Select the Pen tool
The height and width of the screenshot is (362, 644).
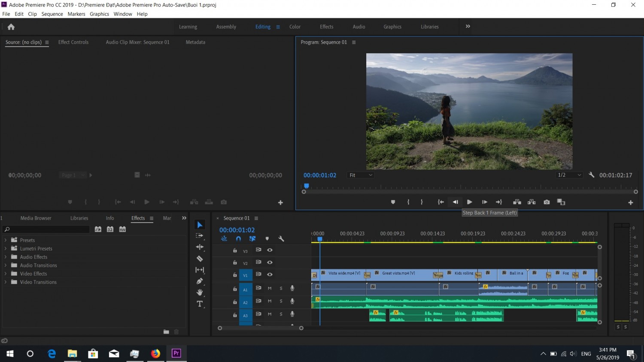200,281
